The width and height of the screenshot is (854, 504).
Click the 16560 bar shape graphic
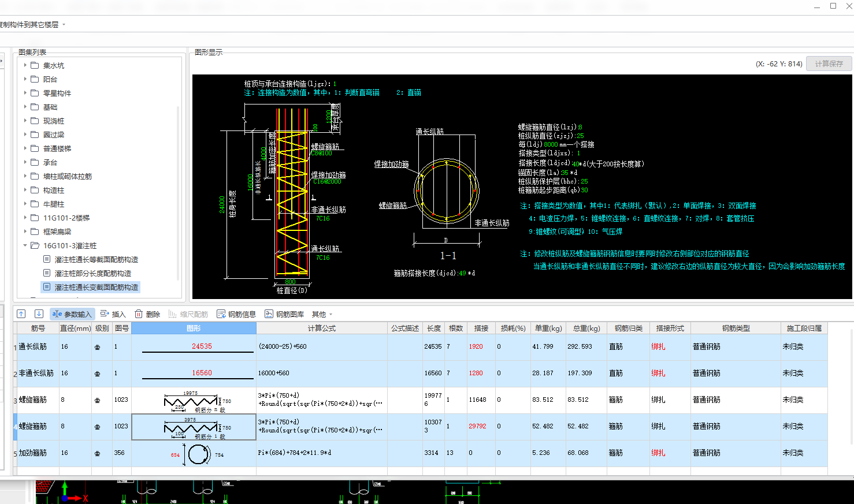[x=198, y=374]
